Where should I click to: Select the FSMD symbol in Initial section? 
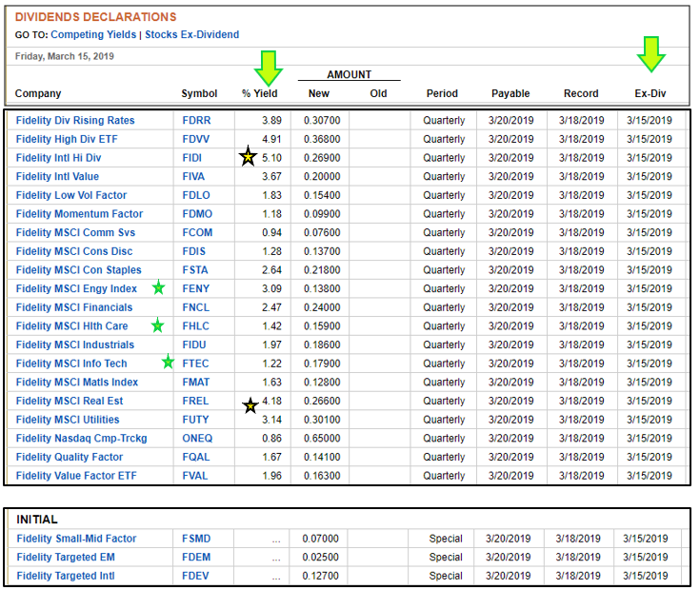click(x=196, y=539)
